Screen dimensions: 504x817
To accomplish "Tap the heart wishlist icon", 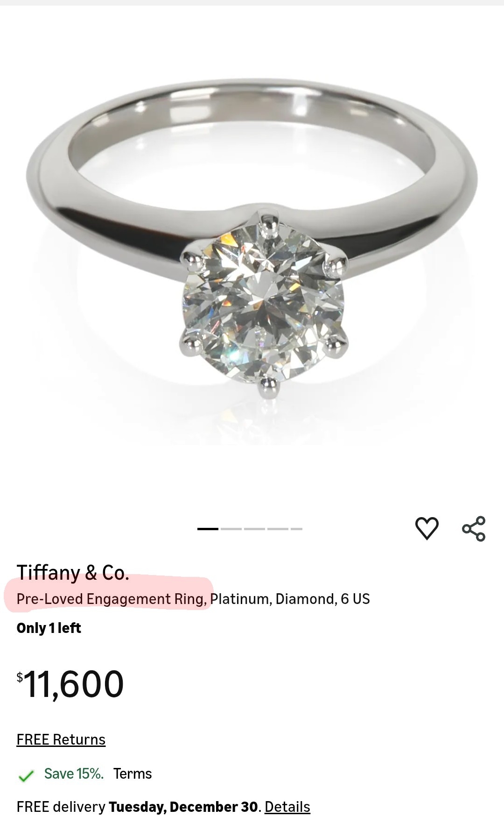I will [427, 528].
